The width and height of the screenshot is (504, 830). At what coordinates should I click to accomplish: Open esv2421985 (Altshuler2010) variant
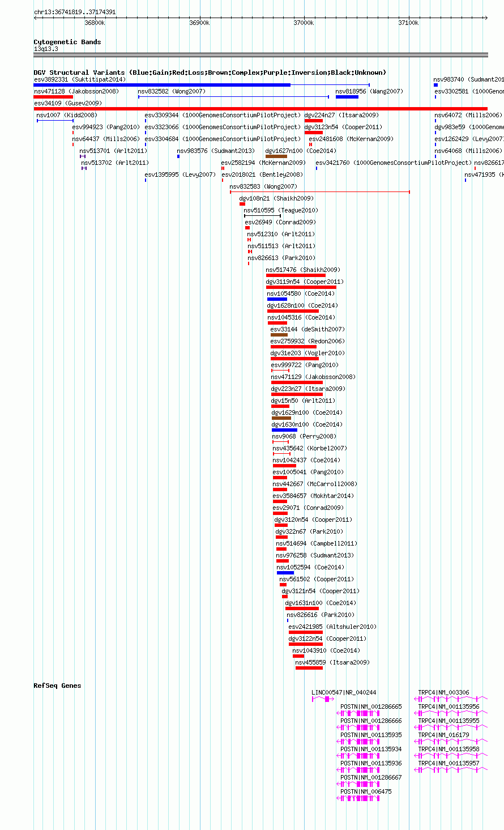pos(332,627)
